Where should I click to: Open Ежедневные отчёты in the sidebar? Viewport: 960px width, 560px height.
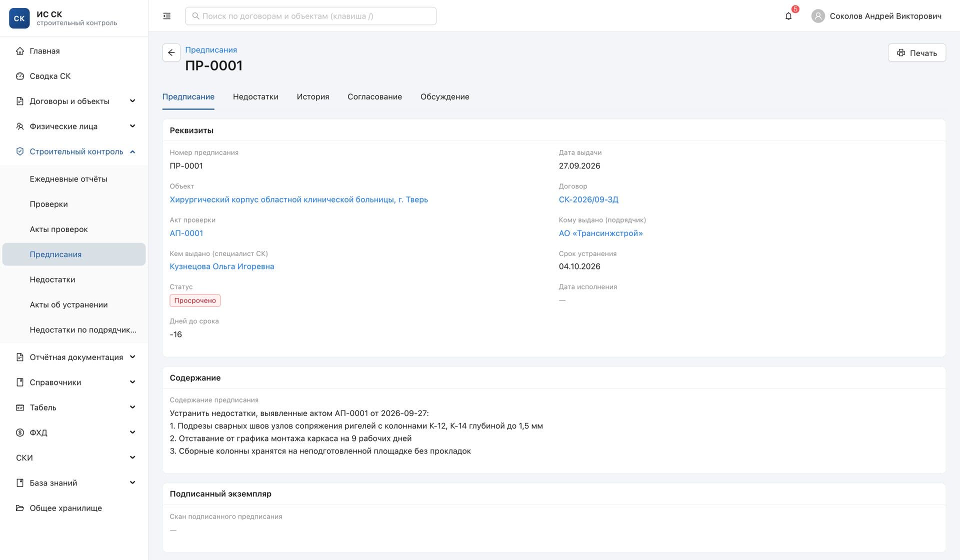point(74,179)
